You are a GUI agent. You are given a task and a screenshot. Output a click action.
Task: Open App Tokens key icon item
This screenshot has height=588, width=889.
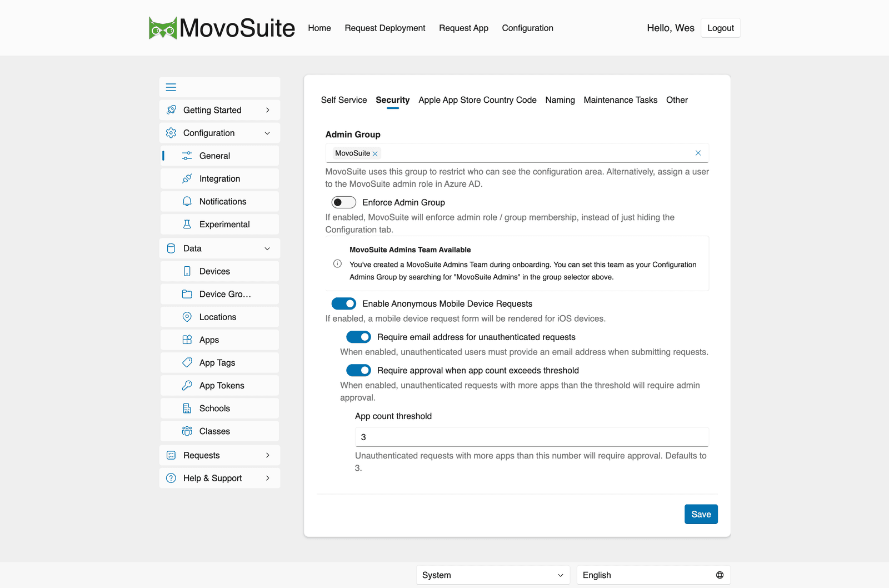click(x=187, y=385)
